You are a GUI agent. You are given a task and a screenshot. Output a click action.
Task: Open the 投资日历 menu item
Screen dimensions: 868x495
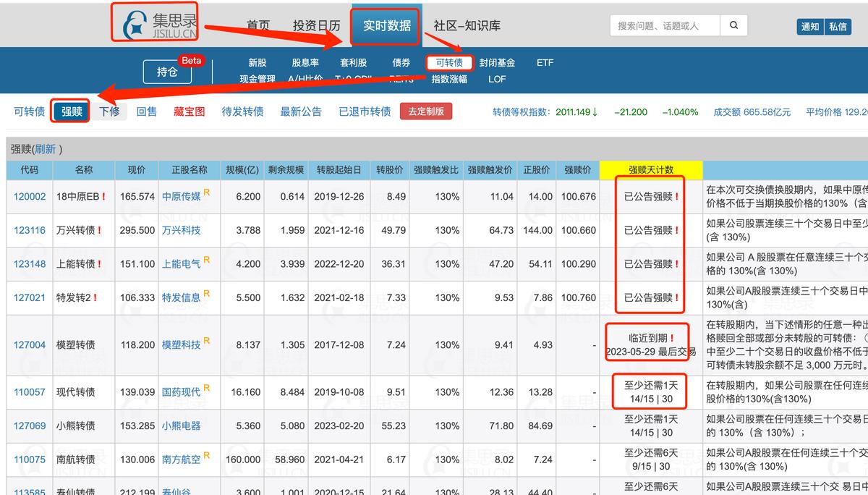click(x=316, y=25)
